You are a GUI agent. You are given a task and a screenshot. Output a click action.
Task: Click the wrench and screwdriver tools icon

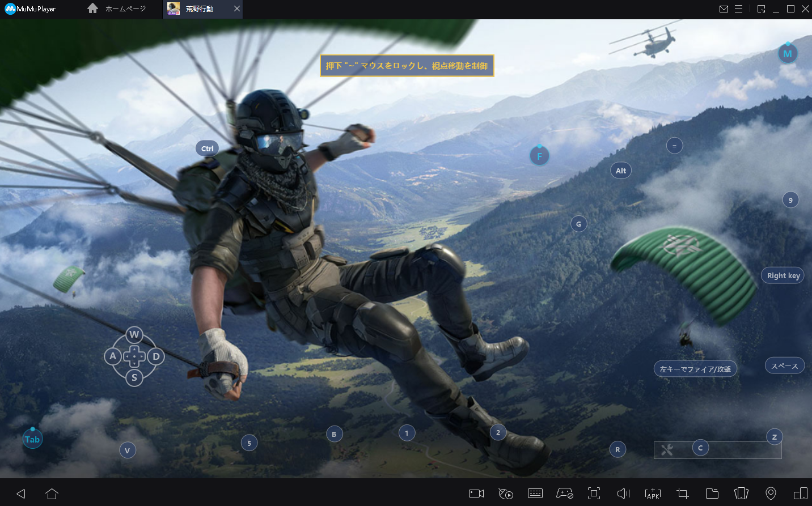[667, 450]
